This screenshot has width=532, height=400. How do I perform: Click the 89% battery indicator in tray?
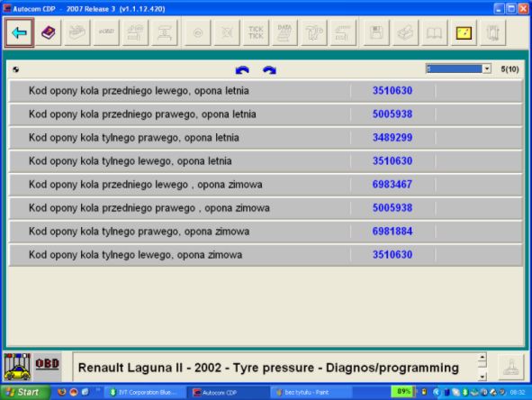click(402, 392)
